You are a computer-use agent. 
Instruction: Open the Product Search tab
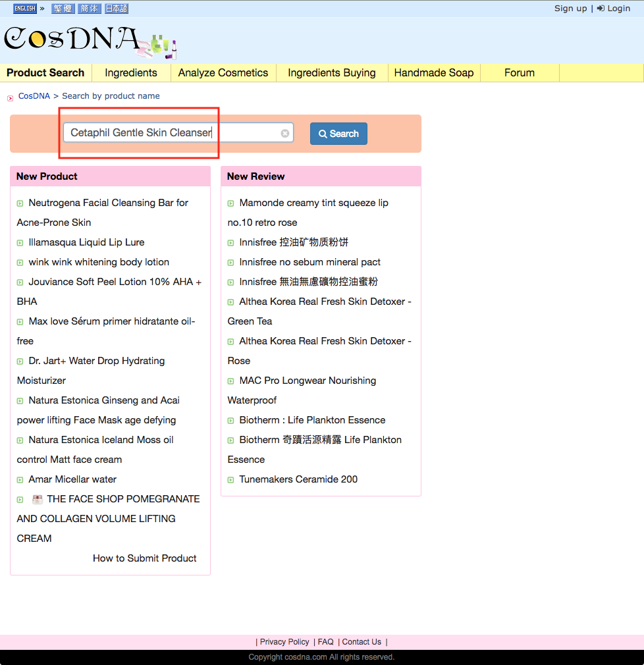pos(45,73)
